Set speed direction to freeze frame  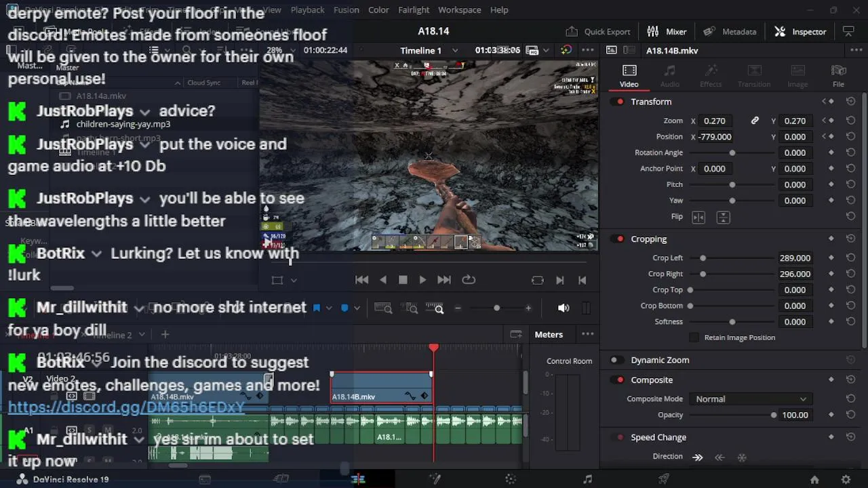point(742,457)
